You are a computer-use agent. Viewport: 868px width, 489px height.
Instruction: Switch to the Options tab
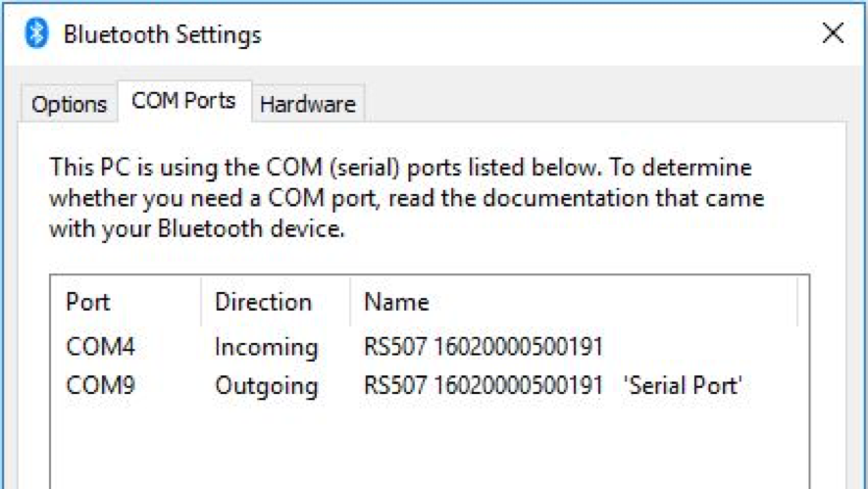tap(69, 104)
